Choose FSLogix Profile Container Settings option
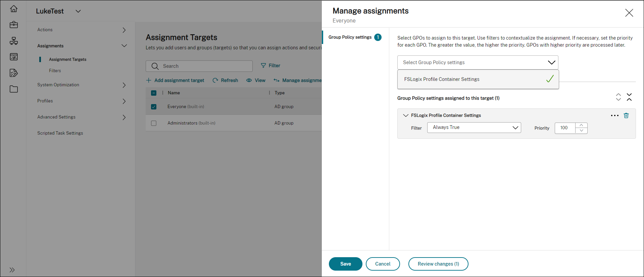Image resolution: width=644 pixels, height=277 pixels. [442, 79]
